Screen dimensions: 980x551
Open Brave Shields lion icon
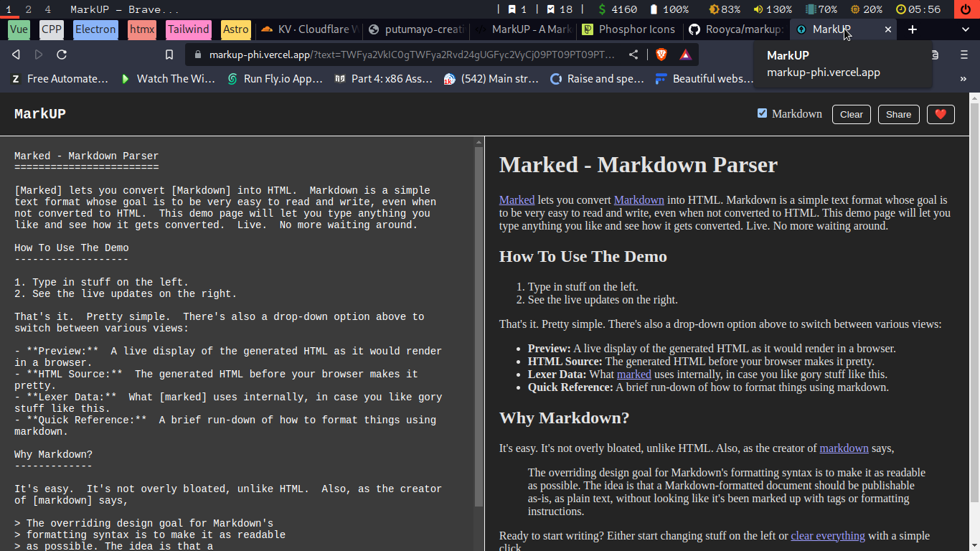coord(661,55)
